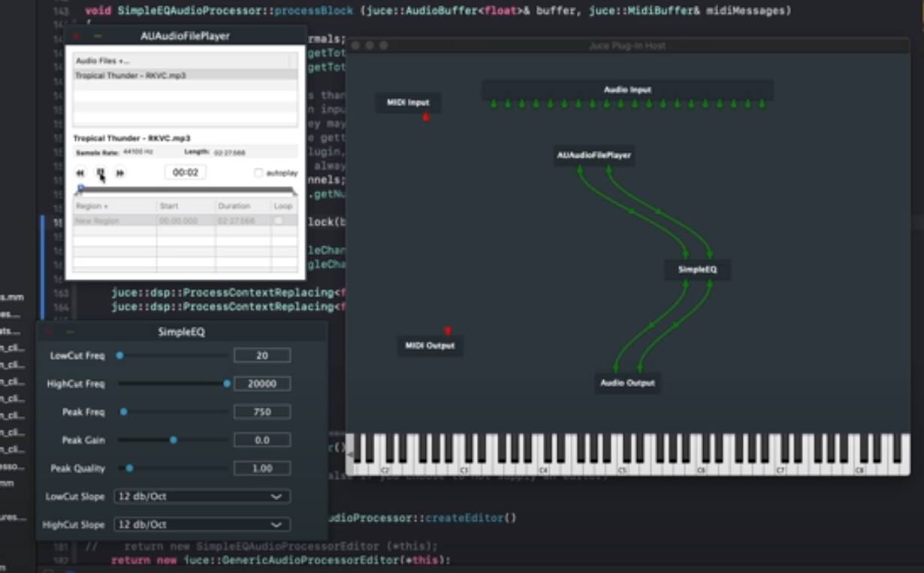Select the New Region table row

coord(186,221)
